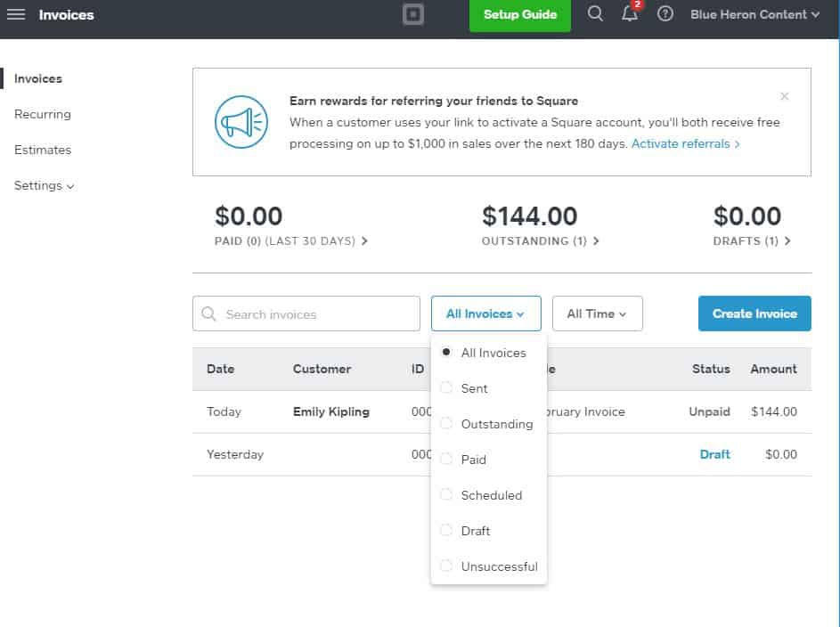Go to Recurring in sidebar
The height and width of the screenshot is (627, 840).
(x=43, y=114)
